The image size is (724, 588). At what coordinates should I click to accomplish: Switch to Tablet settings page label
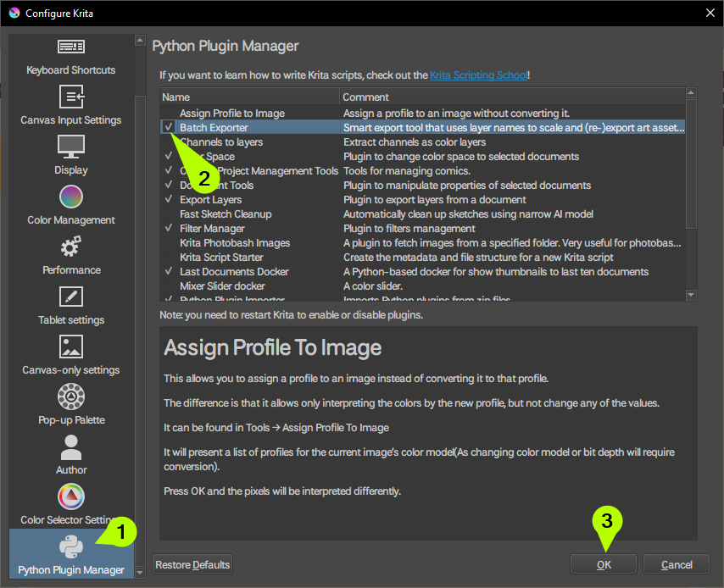70,320
